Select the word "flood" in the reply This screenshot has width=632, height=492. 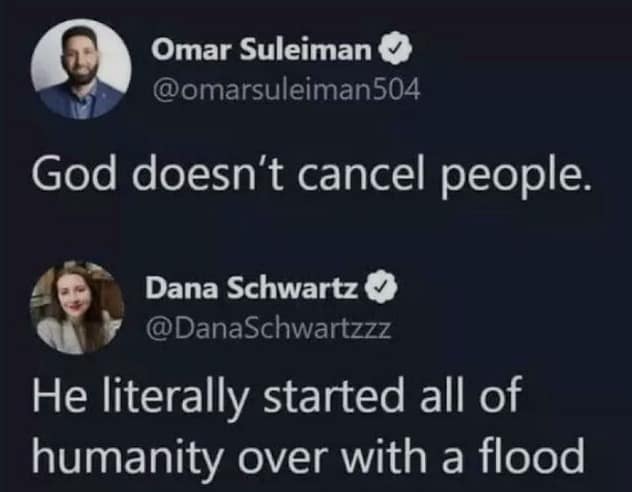coord(532,456)
